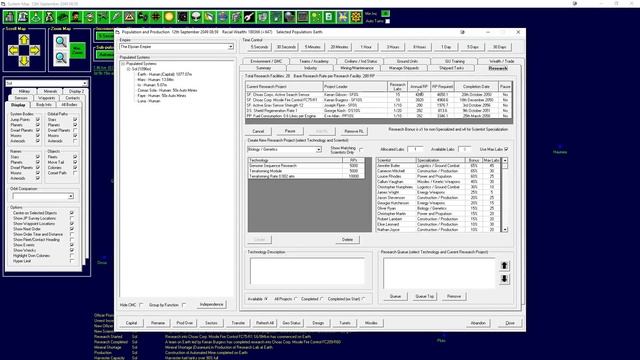Click the Allocated Labs input field
This screenshot has width=640, height=360.
click(x=415, y=149)
